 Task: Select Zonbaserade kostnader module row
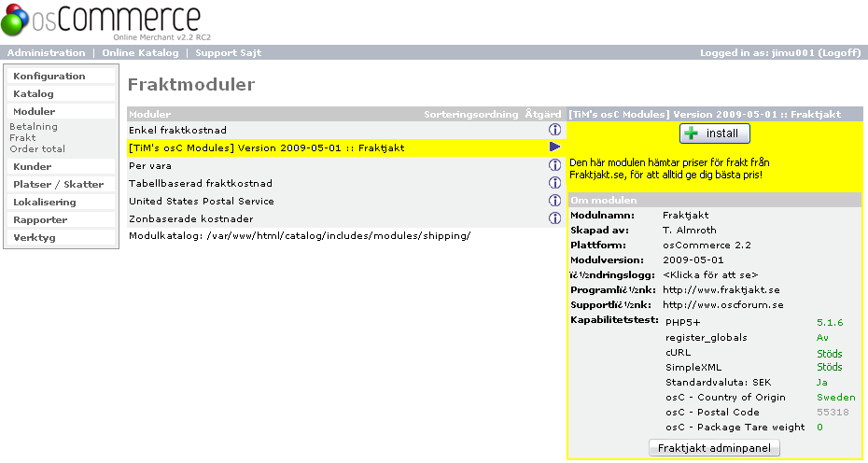(x=346, y=218)
